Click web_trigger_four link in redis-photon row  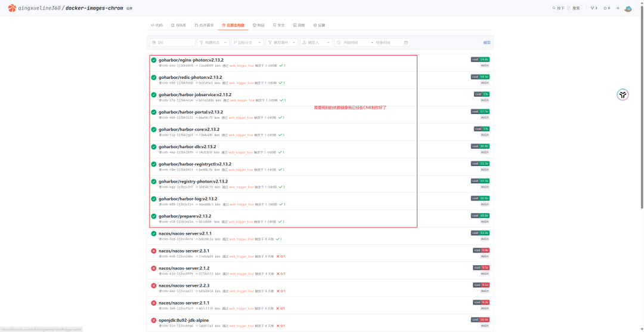(x=241, y=83)
